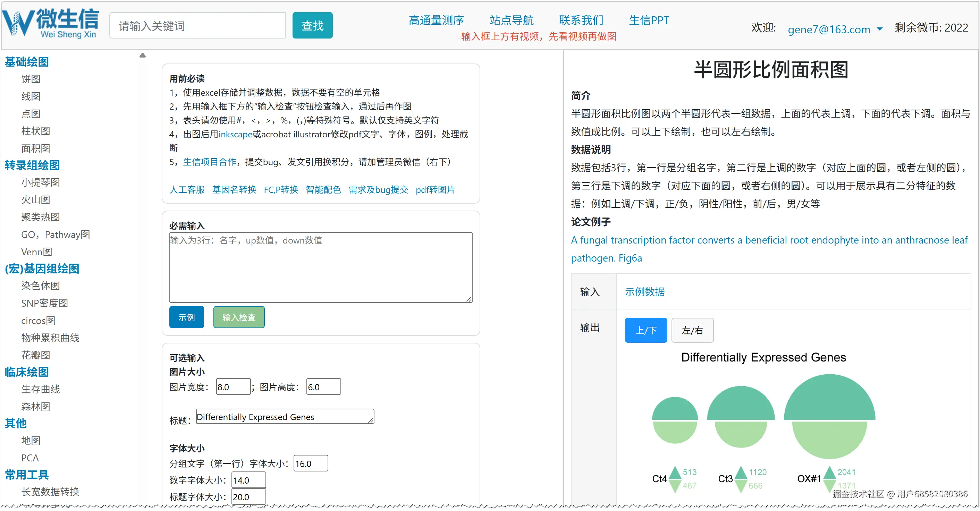
Task: Edit the 图片高度 field
Action: [x=323, y=387]
